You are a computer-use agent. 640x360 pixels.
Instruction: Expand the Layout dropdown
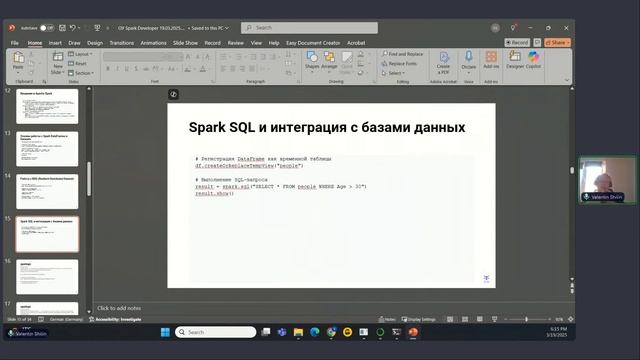click(x=80, y=54)
